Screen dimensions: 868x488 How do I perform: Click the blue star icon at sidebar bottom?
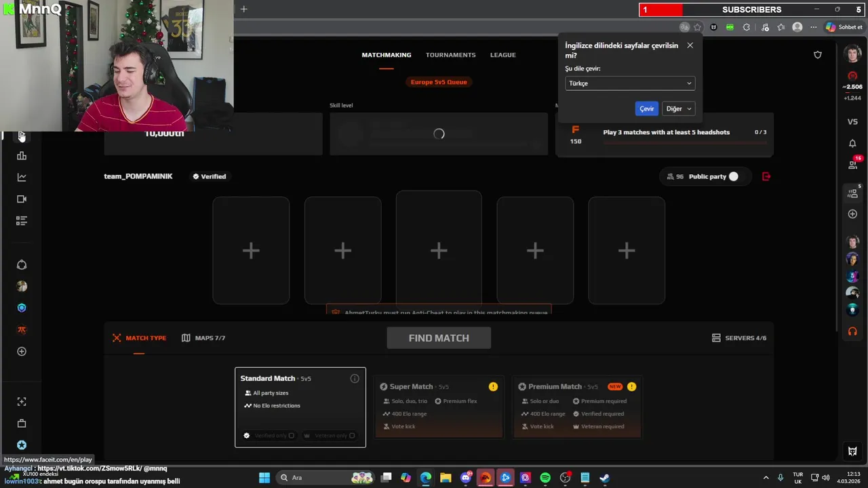point(22,445)
